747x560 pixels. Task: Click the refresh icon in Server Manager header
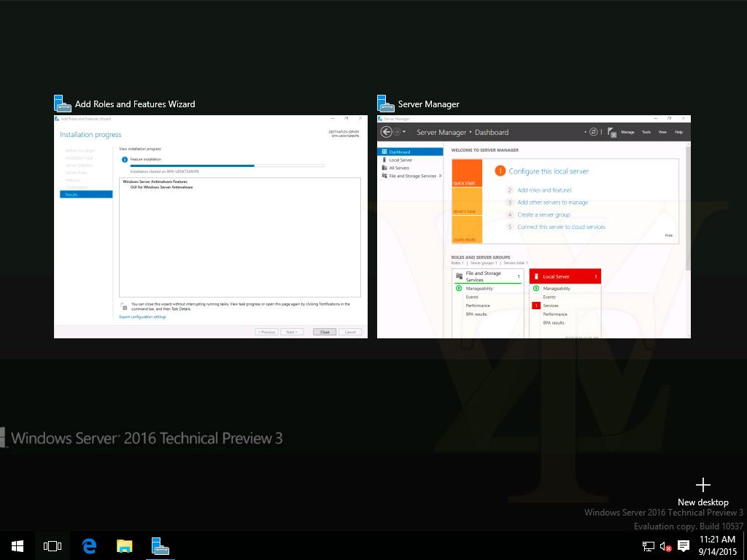point(593,132)
